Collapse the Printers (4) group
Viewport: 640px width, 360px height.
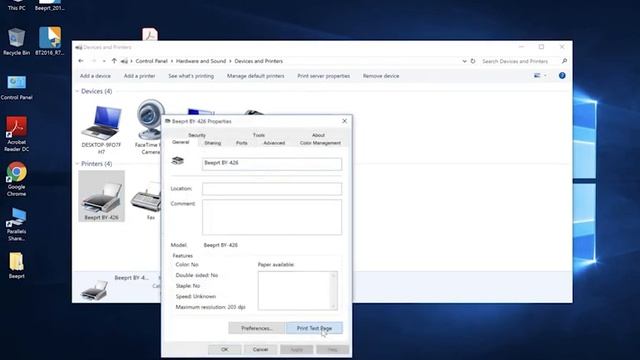click(x=77, y=164)
